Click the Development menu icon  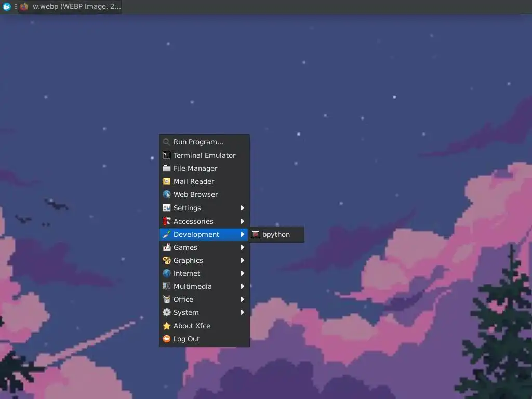[167, 234]
